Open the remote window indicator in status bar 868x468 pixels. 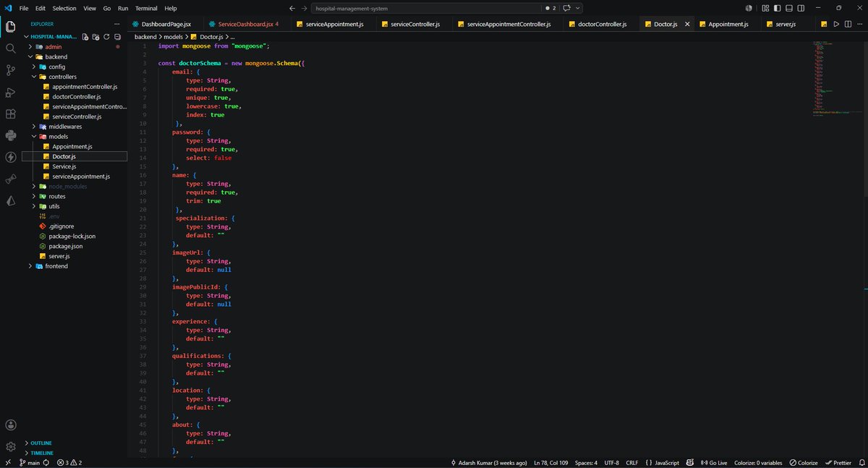click(8, 463)
